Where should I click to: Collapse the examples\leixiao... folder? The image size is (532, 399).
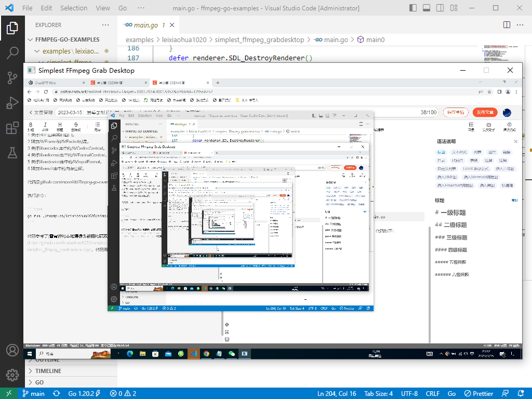click(71, 51)
